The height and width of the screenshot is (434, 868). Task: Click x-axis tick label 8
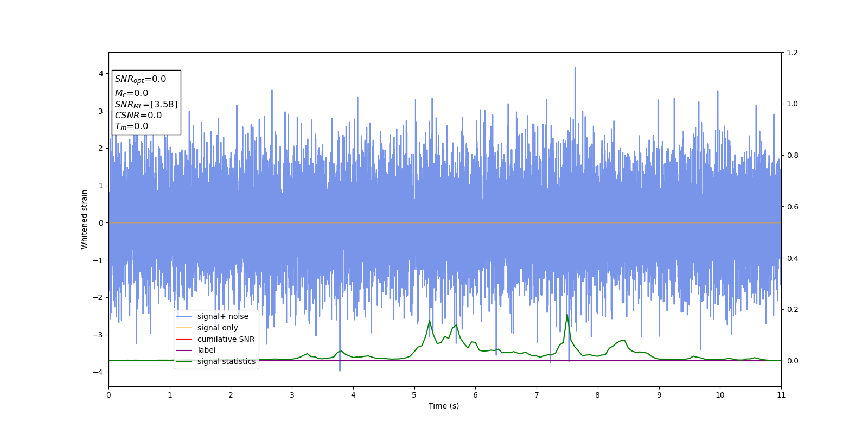pyautogui.click(x=598, y=395)
